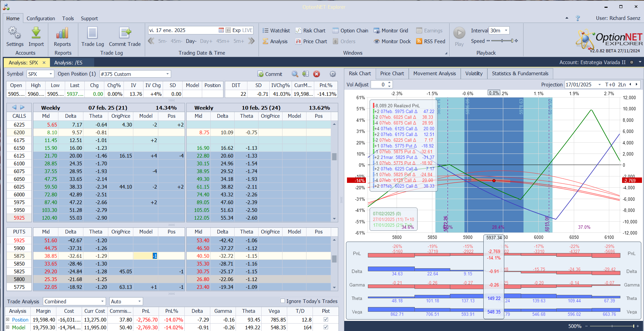Jump back with the double left chevron
The width and height of the screenshot is (644, 331).
151,41
